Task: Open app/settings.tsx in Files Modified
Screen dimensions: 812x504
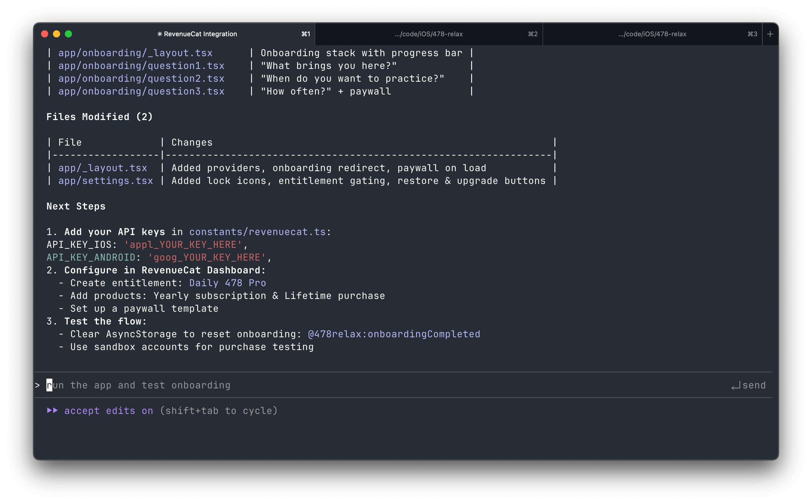Action: pos(106,181)
